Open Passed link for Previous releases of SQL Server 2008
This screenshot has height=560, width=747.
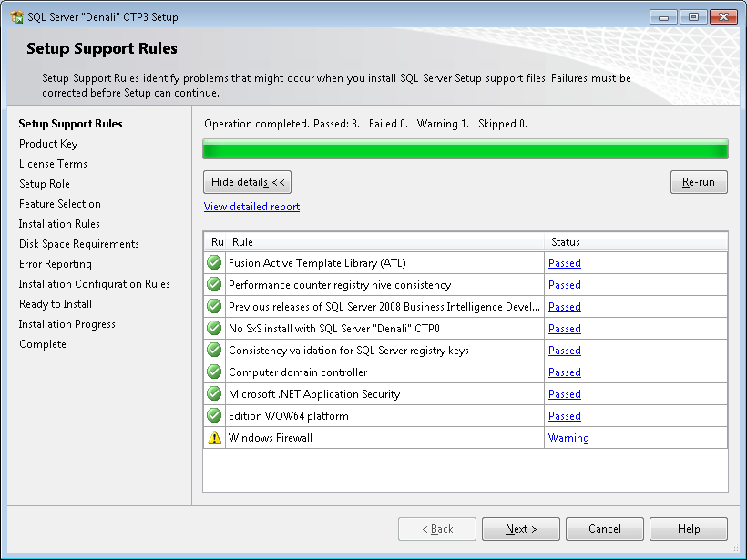pyautogui.click(x=565, y=307)
